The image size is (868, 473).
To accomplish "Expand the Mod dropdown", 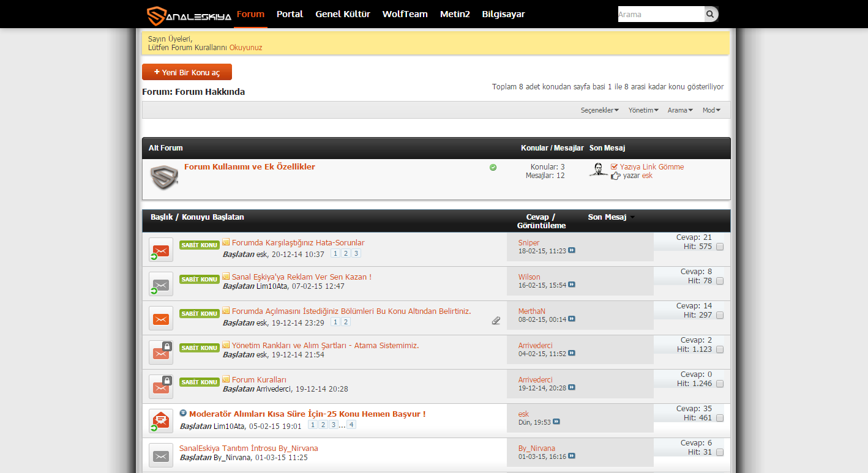I will 711,110.
